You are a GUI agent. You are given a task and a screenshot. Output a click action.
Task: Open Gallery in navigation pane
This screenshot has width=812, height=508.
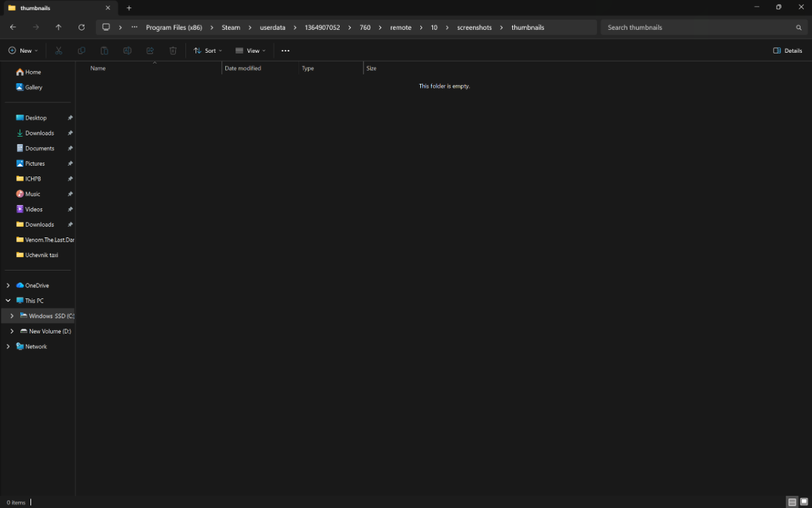pyautogui.click(x=33, y=87)
